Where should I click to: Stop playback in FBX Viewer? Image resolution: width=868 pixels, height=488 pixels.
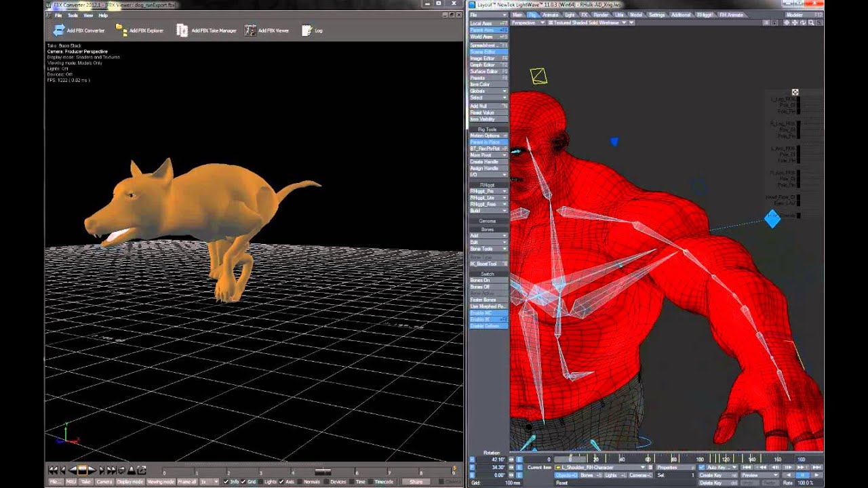pyautogui.click(x=82, y=470)
